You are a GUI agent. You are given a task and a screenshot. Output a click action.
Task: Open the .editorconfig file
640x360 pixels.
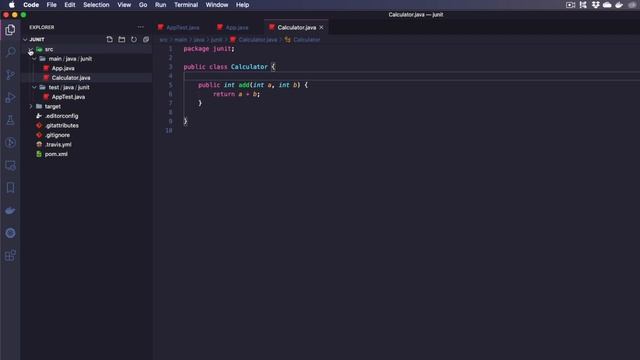tap(61, 116)
